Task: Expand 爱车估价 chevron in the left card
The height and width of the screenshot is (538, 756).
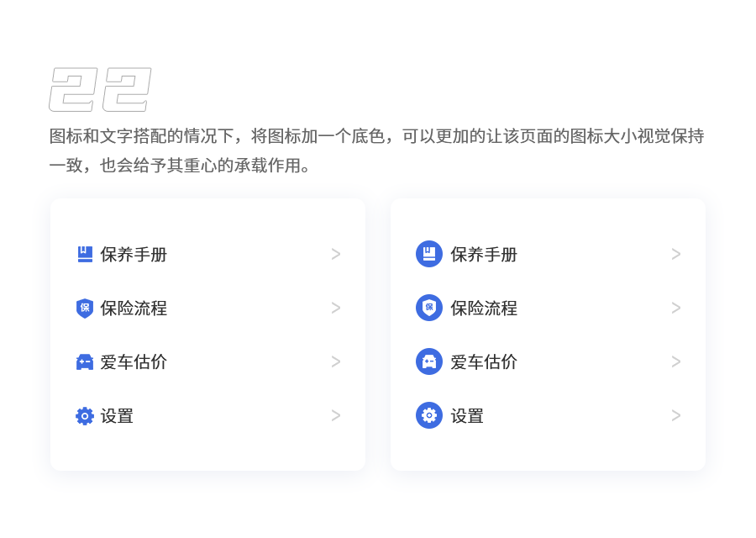Action: point(336,361)
